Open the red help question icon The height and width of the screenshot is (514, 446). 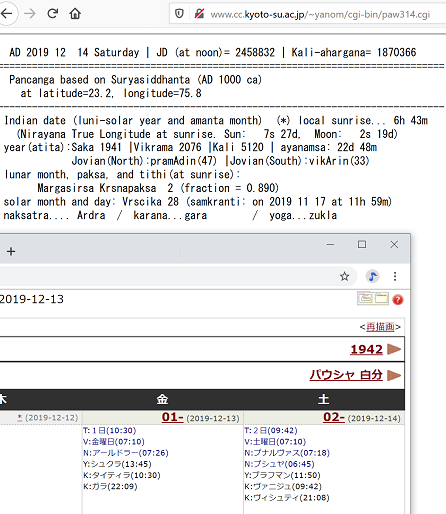[398, 300]
